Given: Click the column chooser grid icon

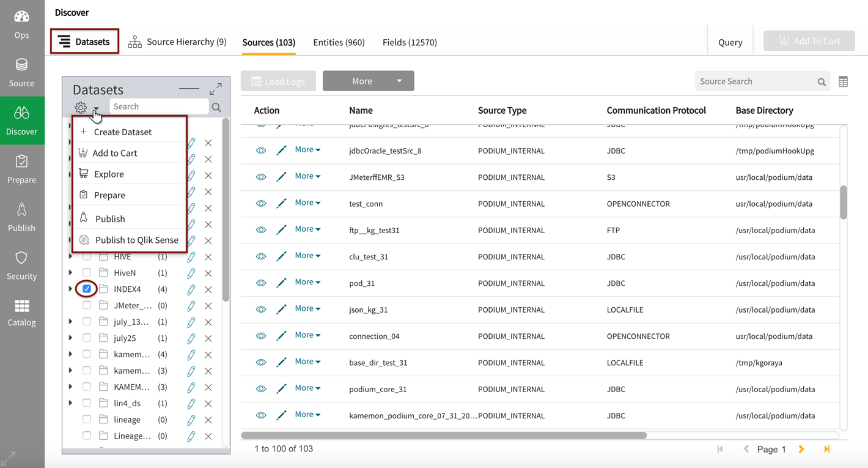Looking at the screenshot, I should (843, 81).
